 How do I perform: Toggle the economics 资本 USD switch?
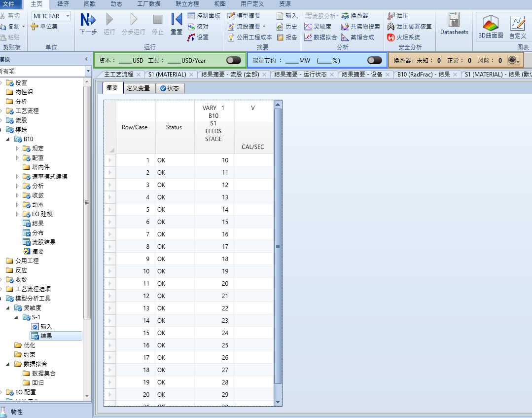pyautogui.click(x=234, y=60)
